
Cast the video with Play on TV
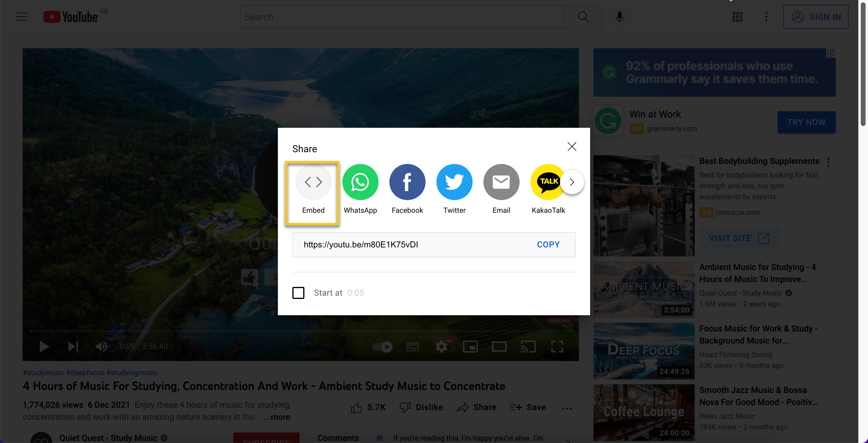[528, 347]
